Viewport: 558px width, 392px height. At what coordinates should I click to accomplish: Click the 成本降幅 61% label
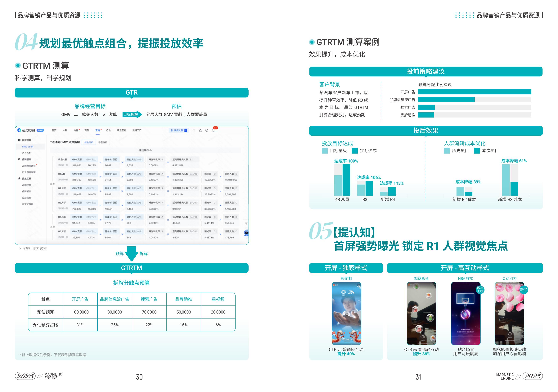[x=514, y=161]
